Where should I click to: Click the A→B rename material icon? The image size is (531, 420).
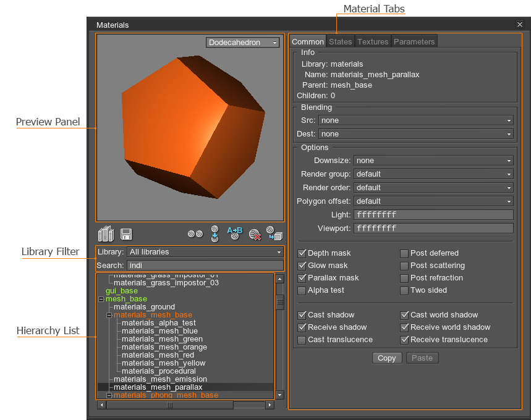[x=235, y=233]
